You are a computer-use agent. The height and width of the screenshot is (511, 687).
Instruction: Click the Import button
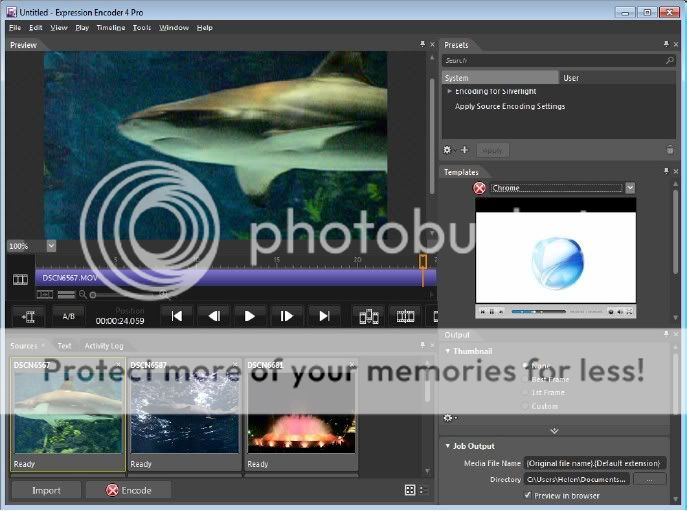tap(46, 490)
